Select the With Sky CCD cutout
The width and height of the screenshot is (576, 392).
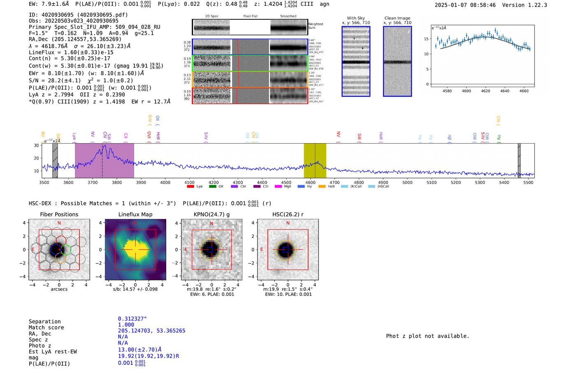[356, 61]
